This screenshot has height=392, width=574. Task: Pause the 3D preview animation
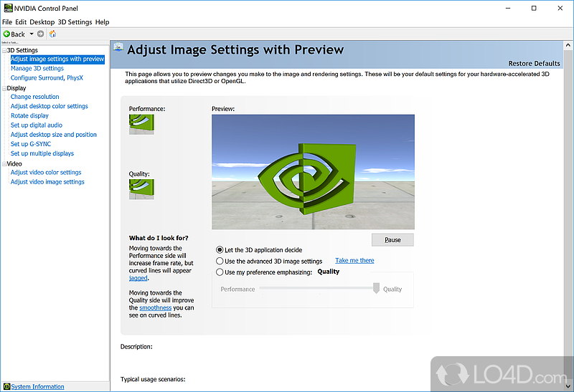[x=392, y=240]
